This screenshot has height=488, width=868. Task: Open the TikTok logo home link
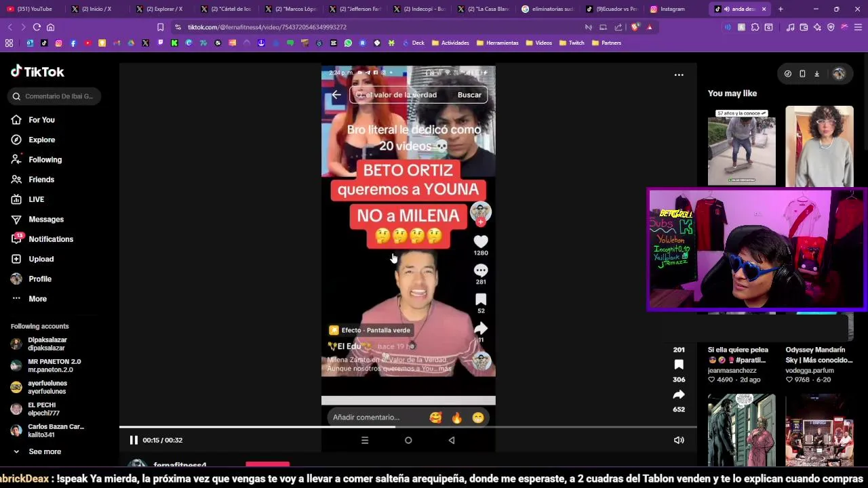(x=37, y=71)
